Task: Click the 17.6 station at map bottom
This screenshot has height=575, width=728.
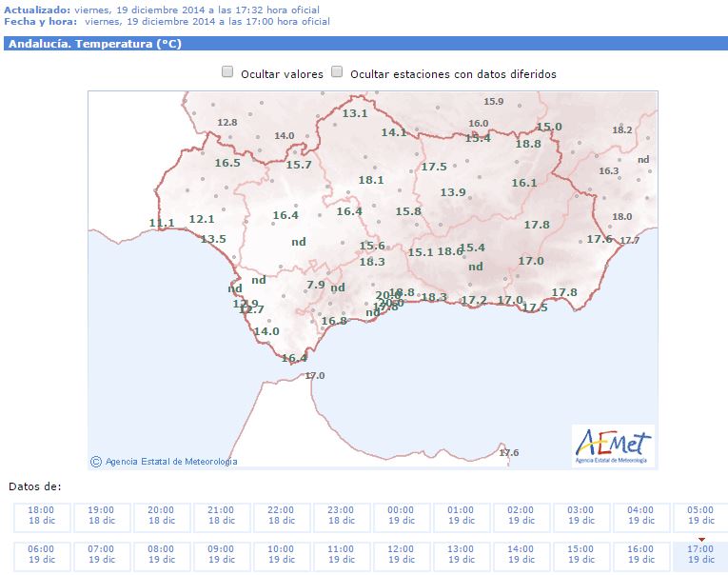Action: pyautogui.click(x=509, y=452)
